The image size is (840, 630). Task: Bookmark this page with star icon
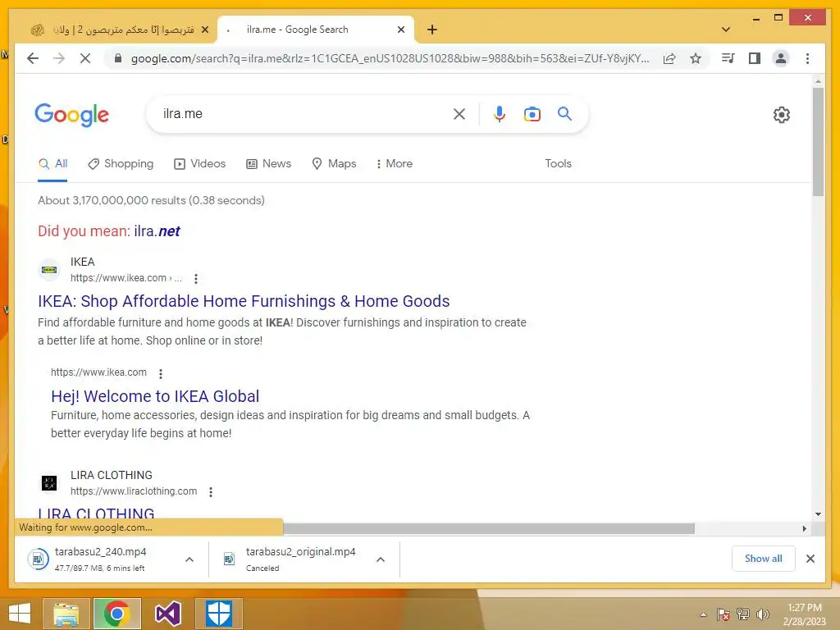696,58
